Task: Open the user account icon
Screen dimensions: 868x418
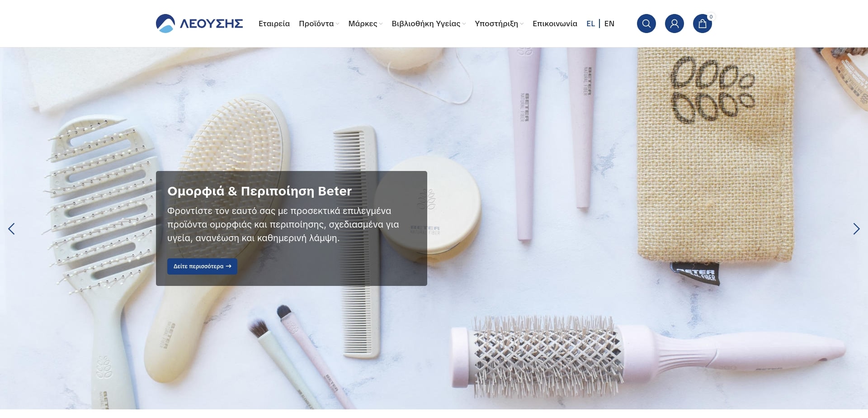Action: 674,24
